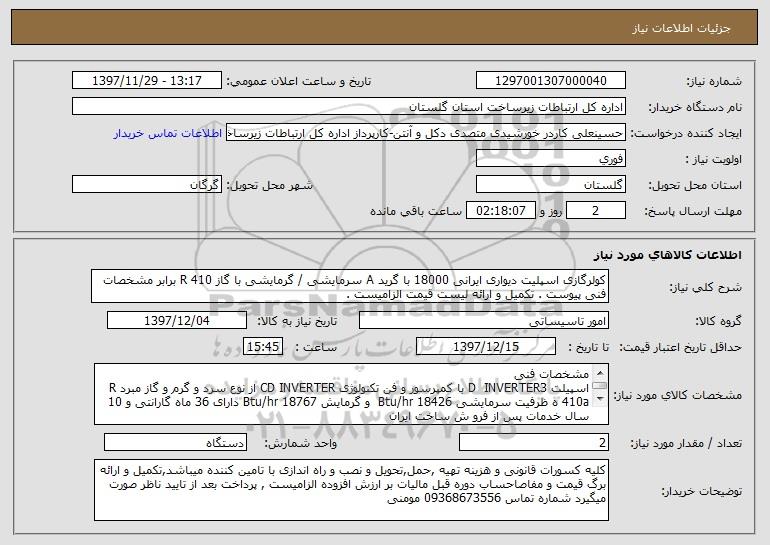The width and height of the screenshot is (770, 545).
Task: Click the گروه کالا label
Action: click(718, 322)
